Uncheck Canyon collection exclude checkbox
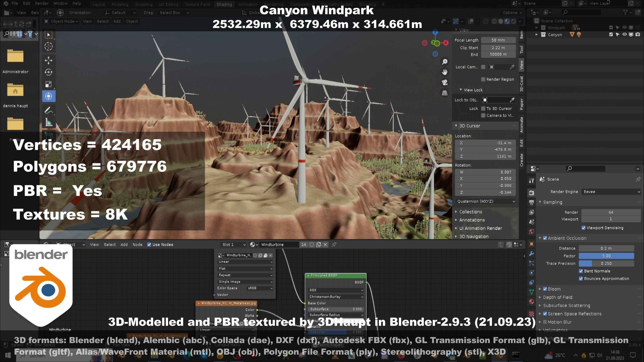 tap(611, 35)
